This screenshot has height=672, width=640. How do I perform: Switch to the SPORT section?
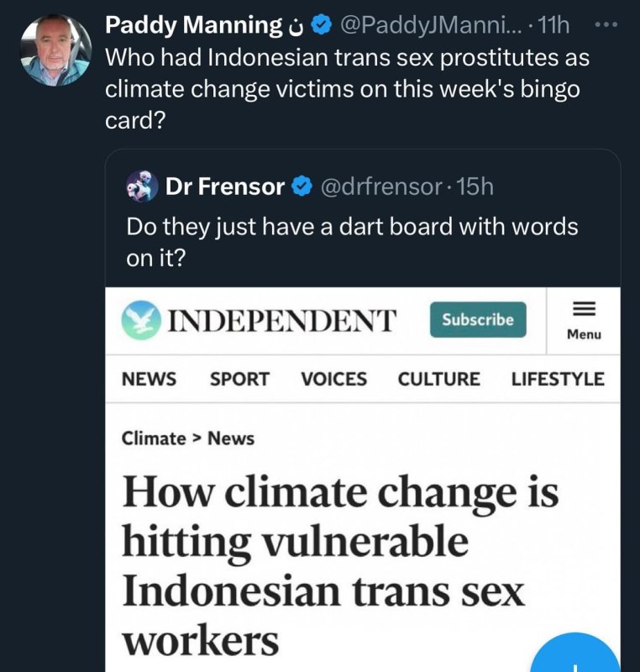click(x=239, y=379)
